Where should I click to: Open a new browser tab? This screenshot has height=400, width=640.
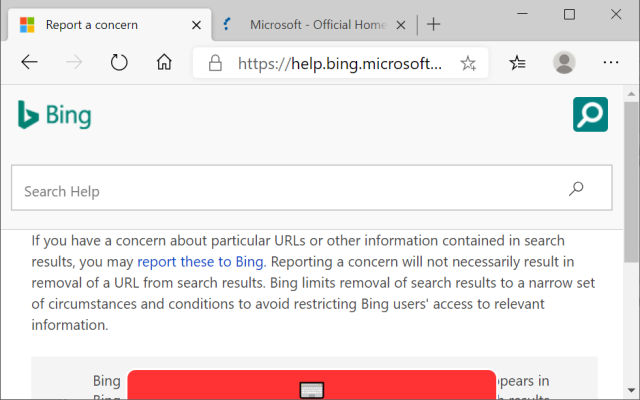433,24
